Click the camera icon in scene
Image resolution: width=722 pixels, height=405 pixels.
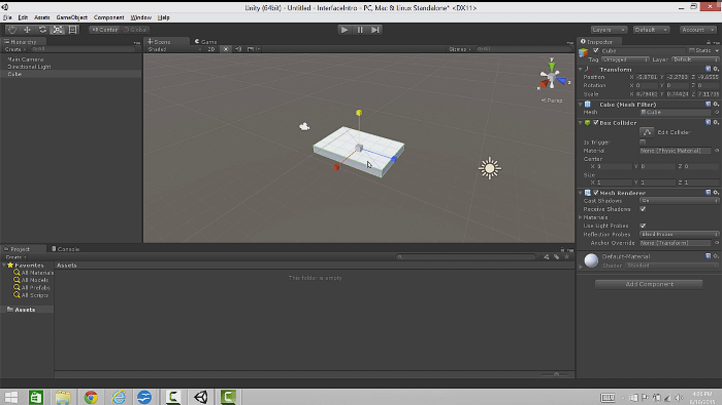[x=304, y=127]
